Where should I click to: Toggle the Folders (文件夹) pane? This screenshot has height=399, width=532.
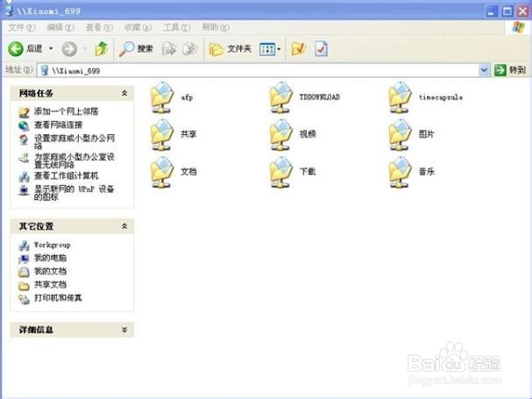[230, 49]
